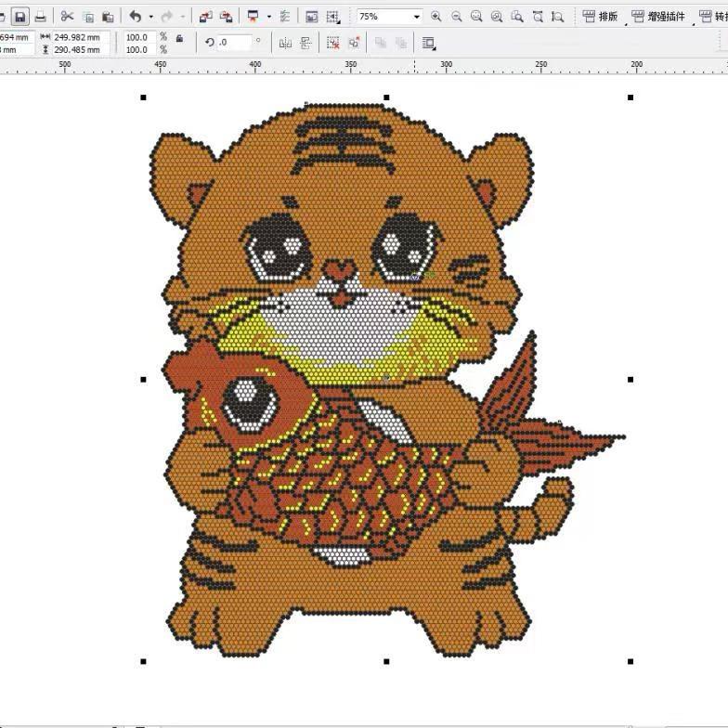
Task: Open the 排版 menu
Action: [x=600, y=17]
